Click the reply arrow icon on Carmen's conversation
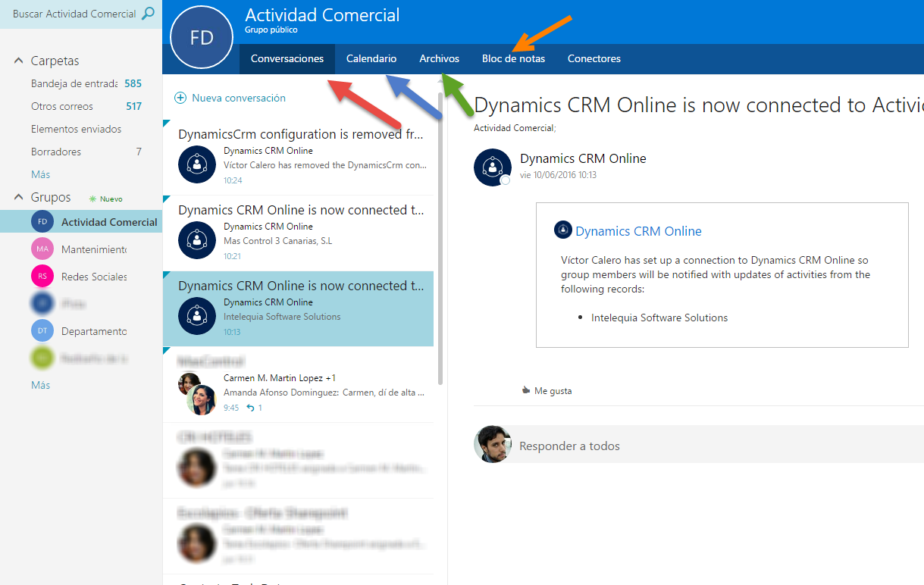The height and width of the screenshot is (585, 924). (x=250, y=408)
